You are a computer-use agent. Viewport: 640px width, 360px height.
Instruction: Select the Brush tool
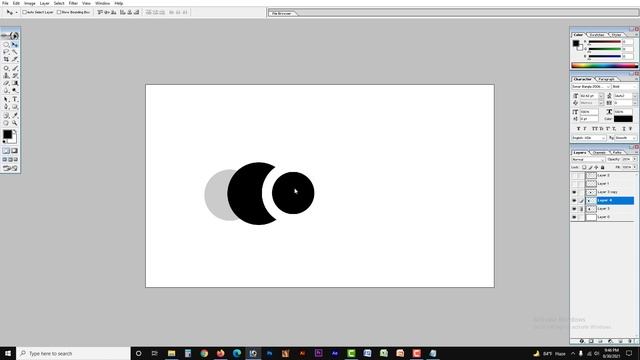(x=15, y=68)
